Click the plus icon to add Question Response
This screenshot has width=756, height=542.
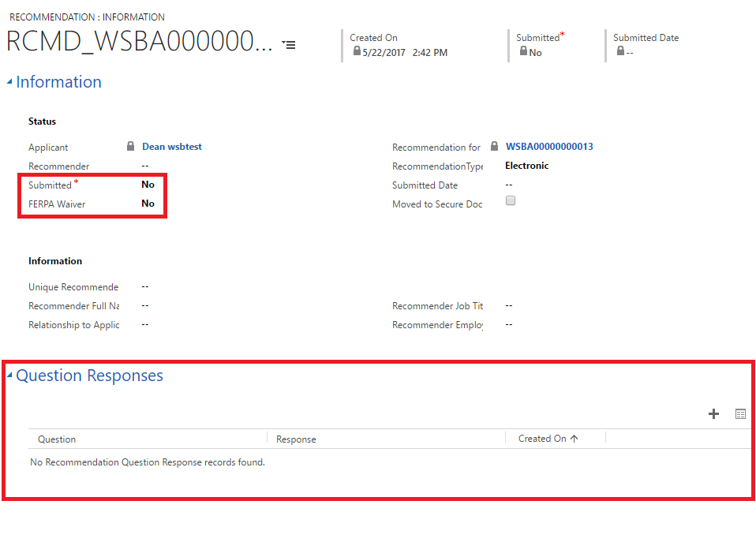click(x=713, y=414)
